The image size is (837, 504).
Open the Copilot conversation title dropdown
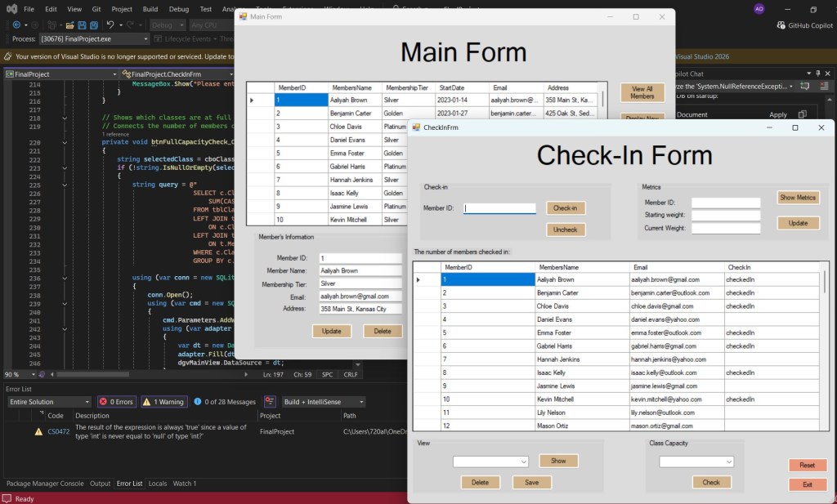point(791,86)
